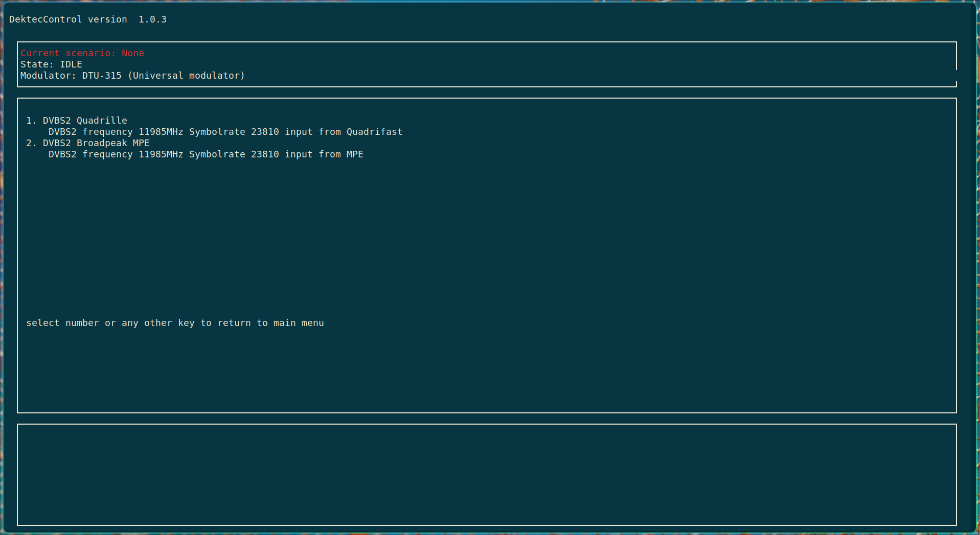
Task: Click 11985MHz in the Broadpeak description
Action: [161, 154]
